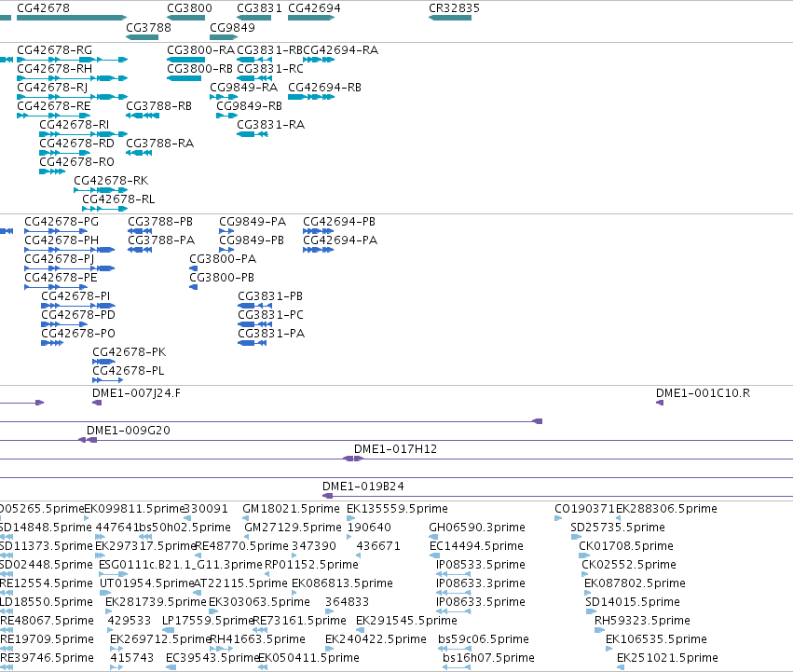Select EST LD18550.5prime
The image size is (793, 672).
(47, 602)
